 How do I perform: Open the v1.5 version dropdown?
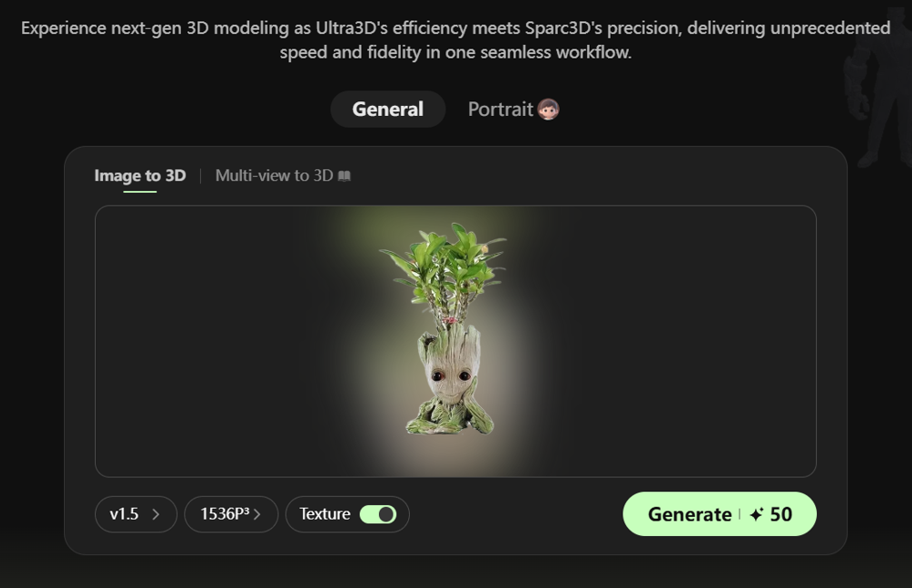click(x=135, y=514)
